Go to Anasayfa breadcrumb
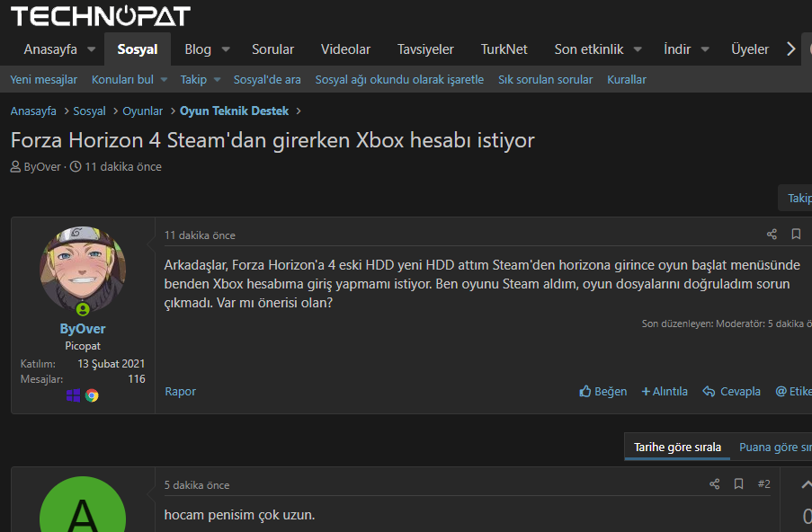 [x=33, y=111]
